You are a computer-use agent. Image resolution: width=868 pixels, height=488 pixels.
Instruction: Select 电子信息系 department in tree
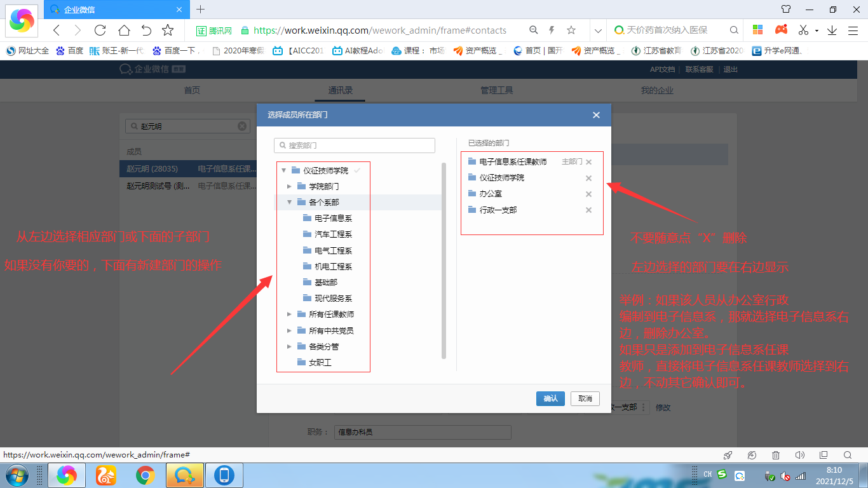(x=333, y=219)
